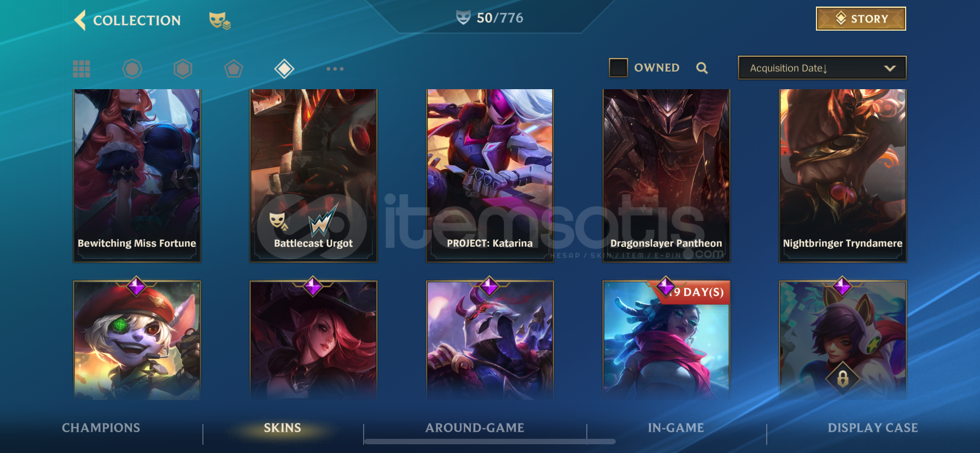Open the mask and coins icon
The height and width of the screenshot is (453, 980).
(220, 21)
